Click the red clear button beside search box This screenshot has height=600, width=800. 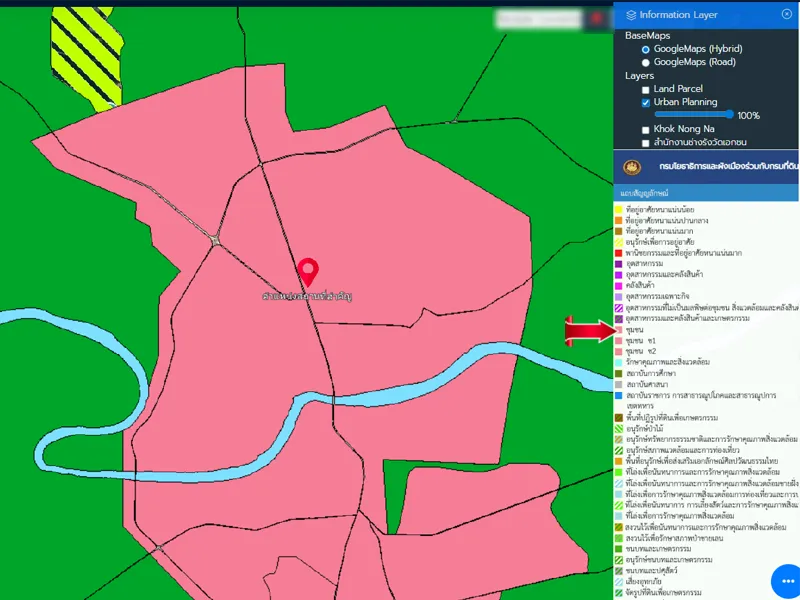(597, 18)
